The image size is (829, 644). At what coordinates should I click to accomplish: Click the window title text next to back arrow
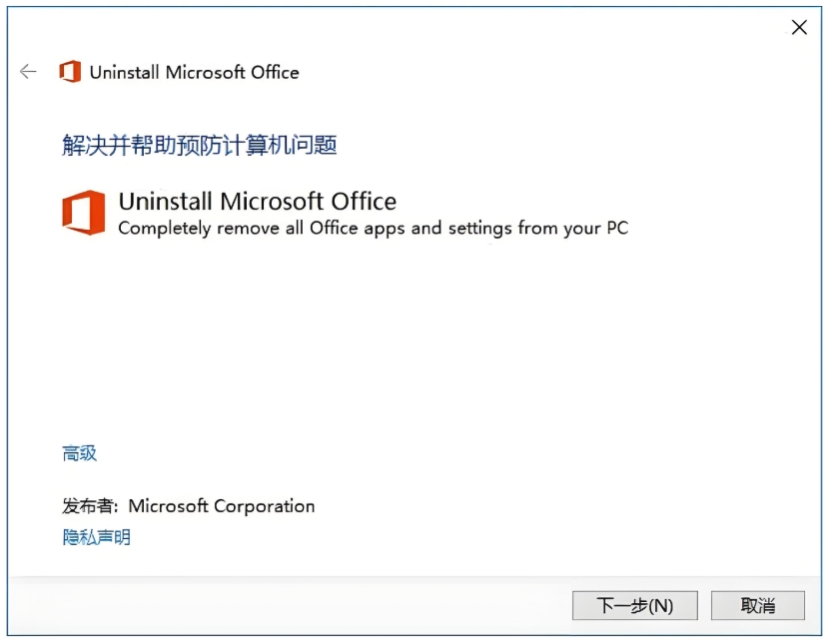[x=194, y=72]
